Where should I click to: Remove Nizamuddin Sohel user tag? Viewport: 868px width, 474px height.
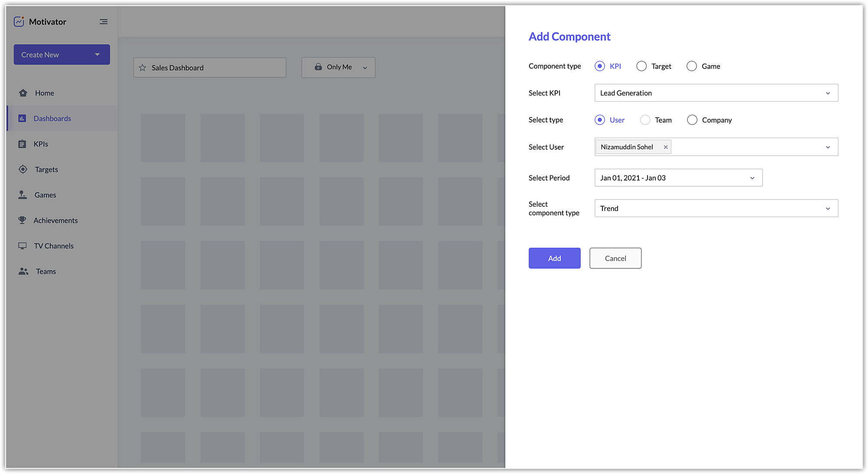point(665,147)
